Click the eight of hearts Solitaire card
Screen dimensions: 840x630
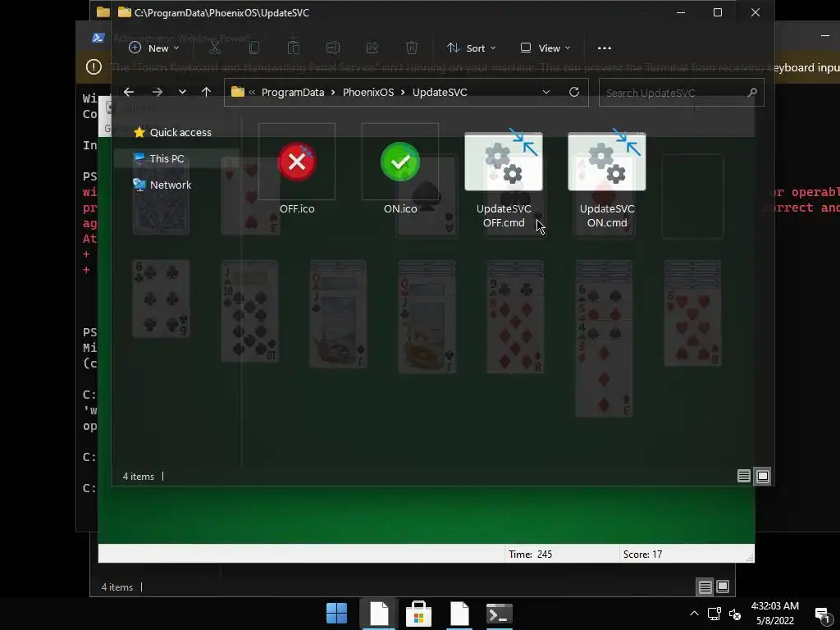[692, 326]
